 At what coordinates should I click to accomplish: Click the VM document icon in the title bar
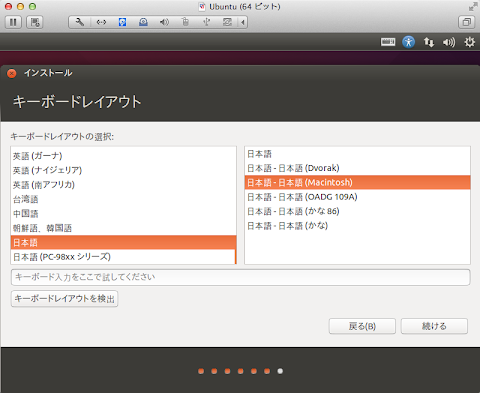point(202,7)
